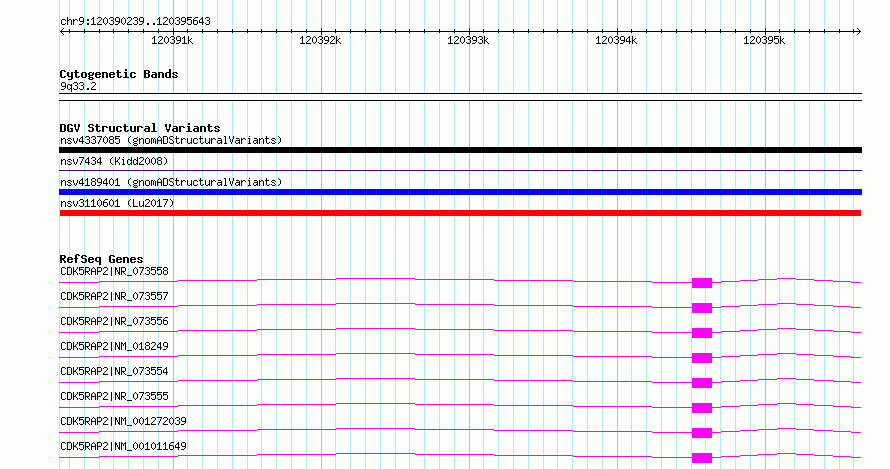The width and height of the screenshot is (890, 469).
Task: Click the 9q33.2 band label
Action: (x=78, y=86)
